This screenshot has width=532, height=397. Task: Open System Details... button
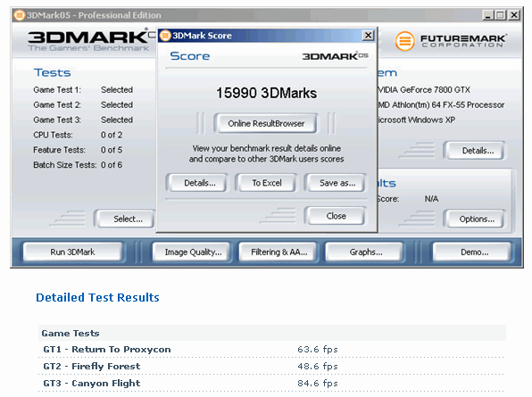point(477,151)
